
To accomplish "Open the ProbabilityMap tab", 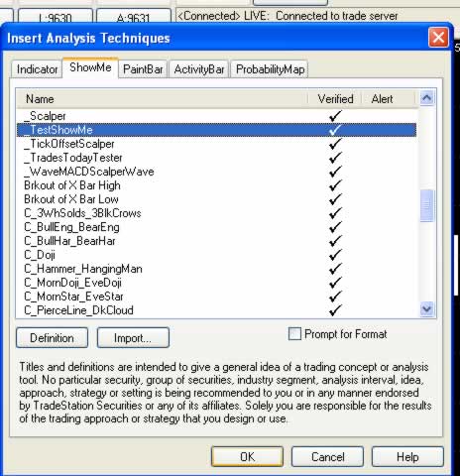I will [x=270, y=69].
